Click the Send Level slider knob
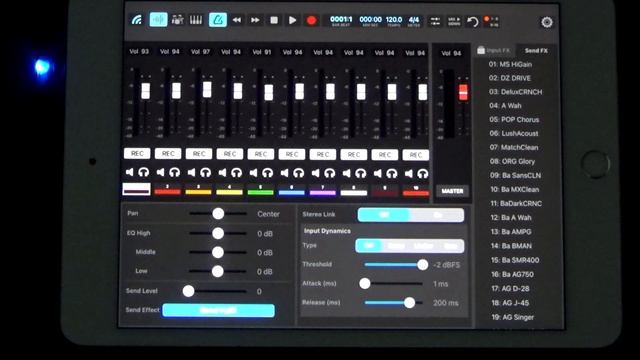Screen dimensions: 640x360 [189, 291]
